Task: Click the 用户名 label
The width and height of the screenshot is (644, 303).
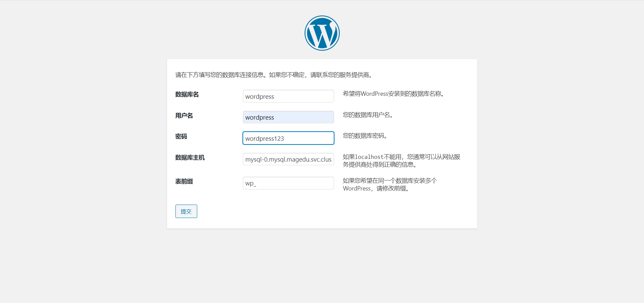Action: tap(184, 116)
